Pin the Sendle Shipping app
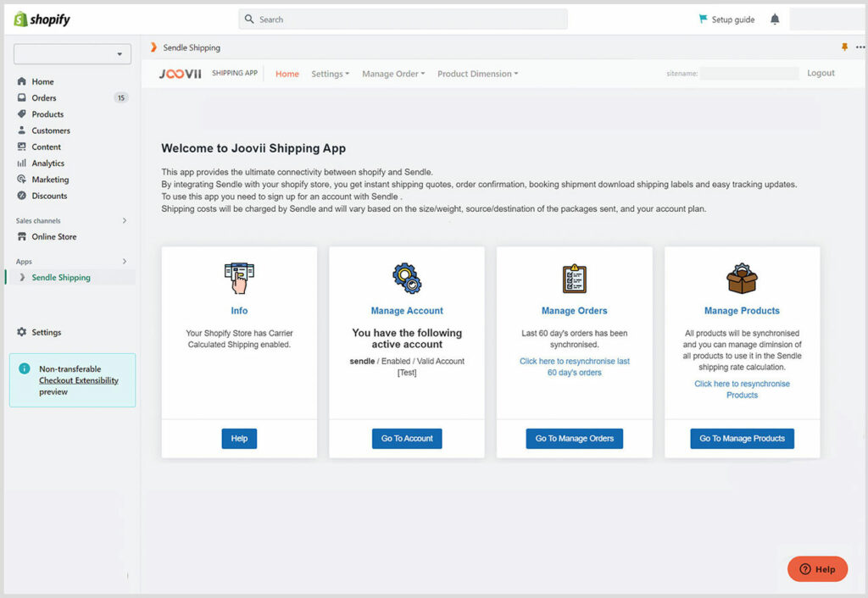 tap(845, 47)
